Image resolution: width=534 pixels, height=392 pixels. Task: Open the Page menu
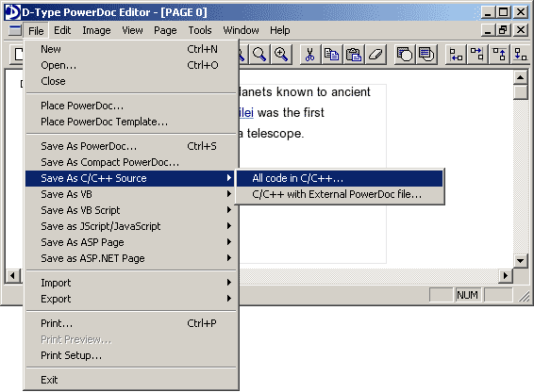165,30
